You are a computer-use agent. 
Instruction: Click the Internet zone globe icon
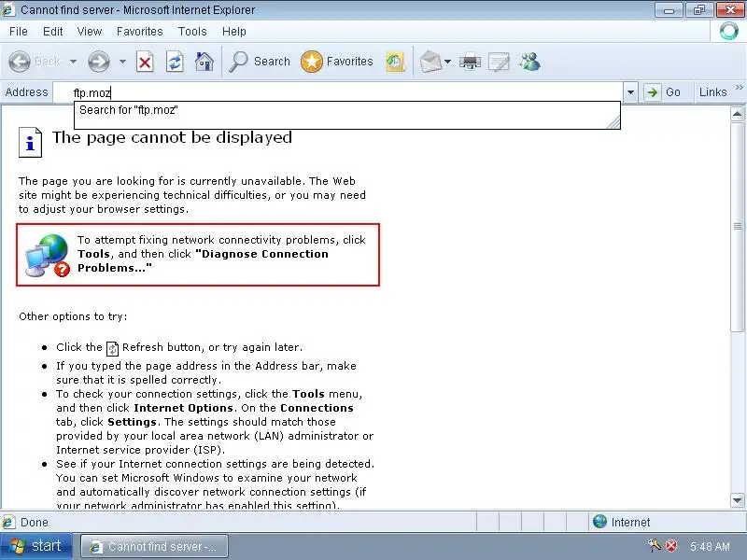599,522
